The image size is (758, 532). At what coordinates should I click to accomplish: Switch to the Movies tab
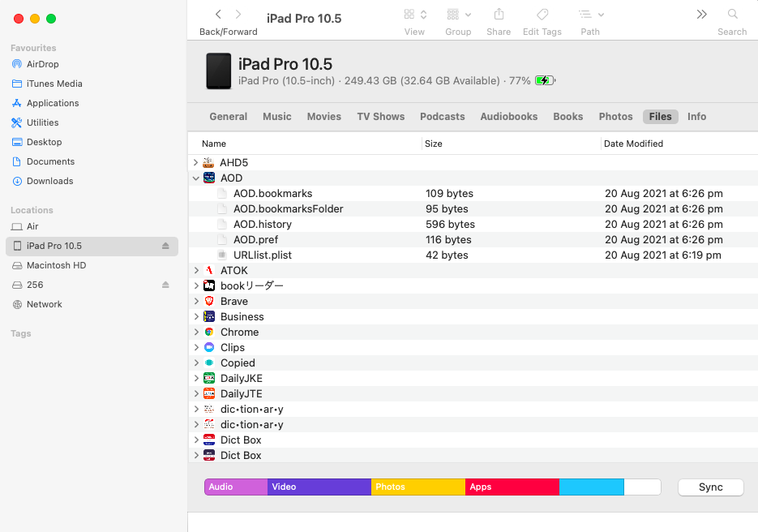pyautogui.click(x=324, y=117)
